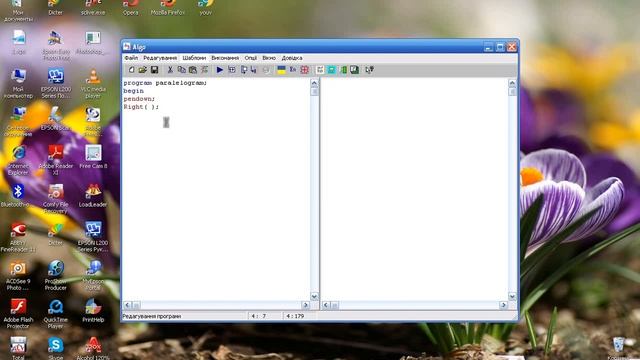This screenshot has height=360, width=640.
Task: Select the PrintHelp desktop icon
Action: tap(93, 310)
